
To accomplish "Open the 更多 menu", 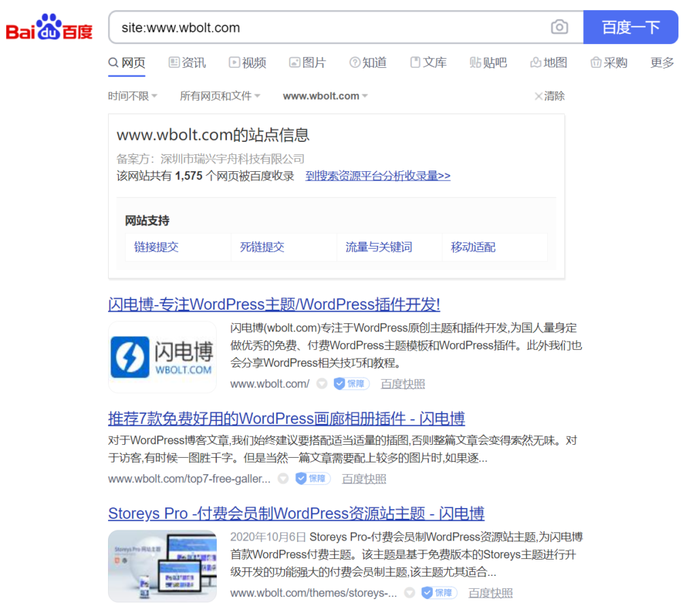I will pyautogui.click(x=662, y=62).
